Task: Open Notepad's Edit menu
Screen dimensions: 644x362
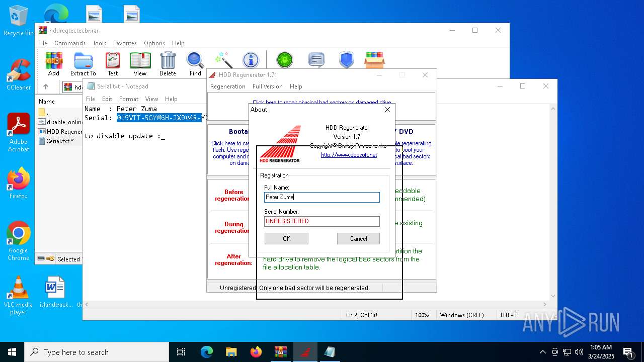Action: [x=107, y=99]
